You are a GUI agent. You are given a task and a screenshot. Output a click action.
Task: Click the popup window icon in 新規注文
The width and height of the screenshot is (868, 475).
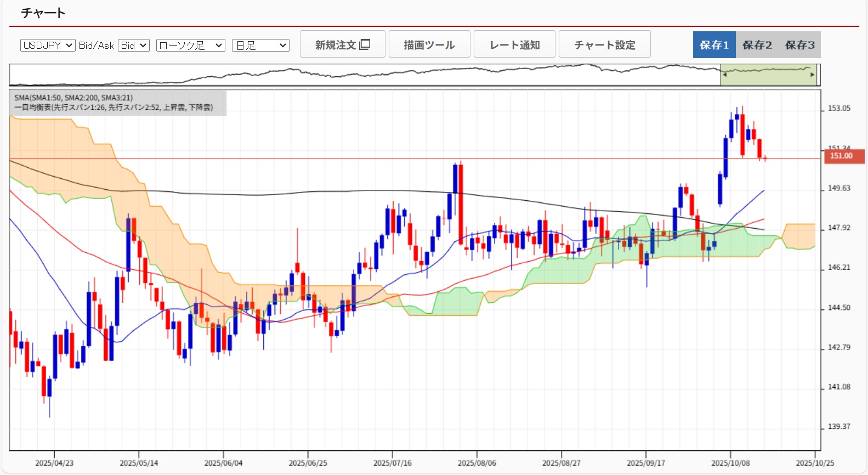[365, 44]
